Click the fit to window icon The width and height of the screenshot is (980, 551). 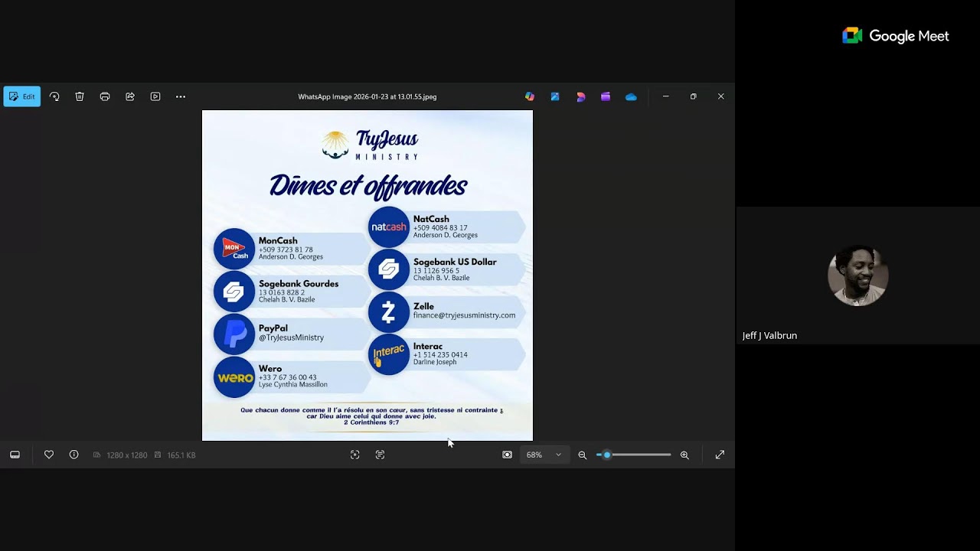tap(507, 455)
